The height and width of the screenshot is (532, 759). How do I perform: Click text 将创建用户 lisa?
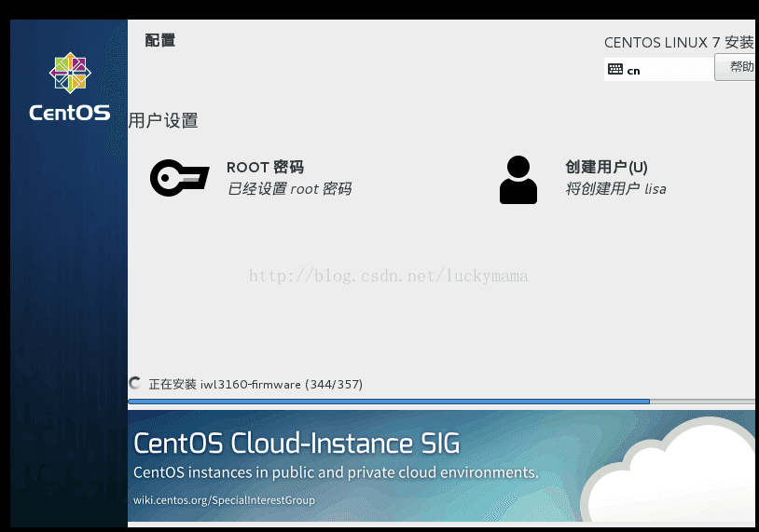(x=615, y=188)
